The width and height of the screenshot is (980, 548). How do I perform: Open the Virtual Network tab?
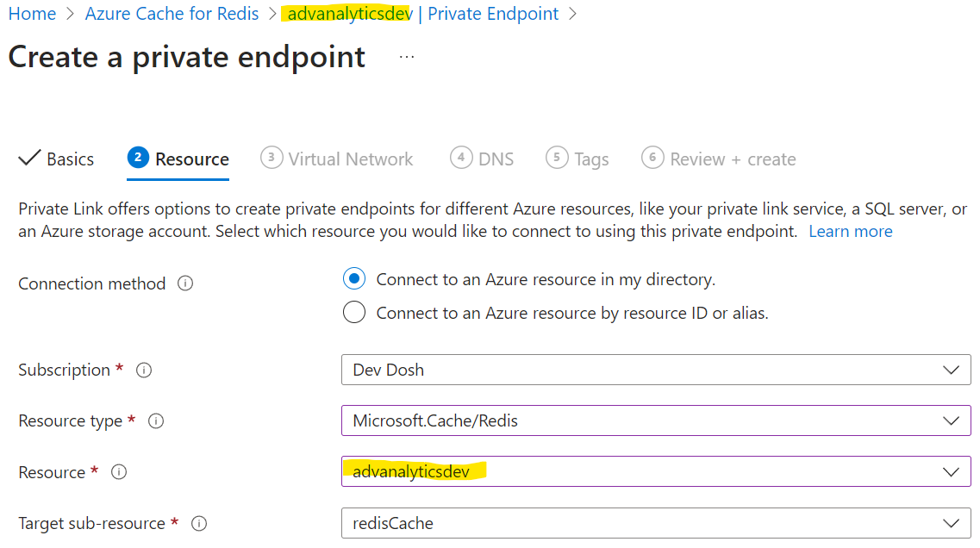coord(337,159)
